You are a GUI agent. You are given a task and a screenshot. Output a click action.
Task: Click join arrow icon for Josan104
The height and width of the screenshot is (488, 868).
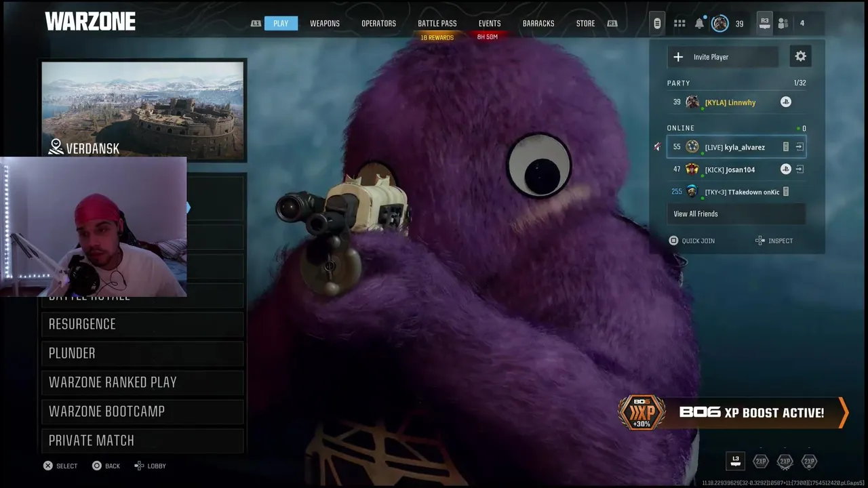tap(799, 169)
